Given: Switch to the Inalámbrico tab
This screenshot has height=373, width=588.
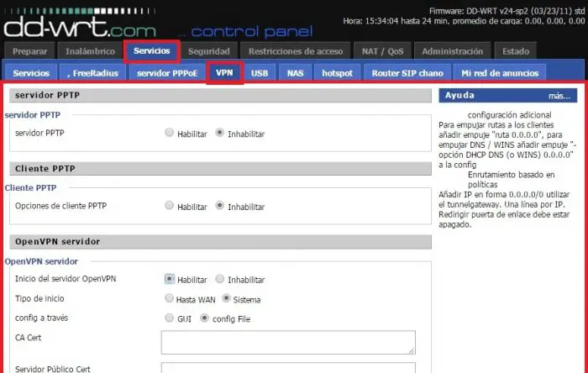Looking at the screenshot, I should point(90,51).
